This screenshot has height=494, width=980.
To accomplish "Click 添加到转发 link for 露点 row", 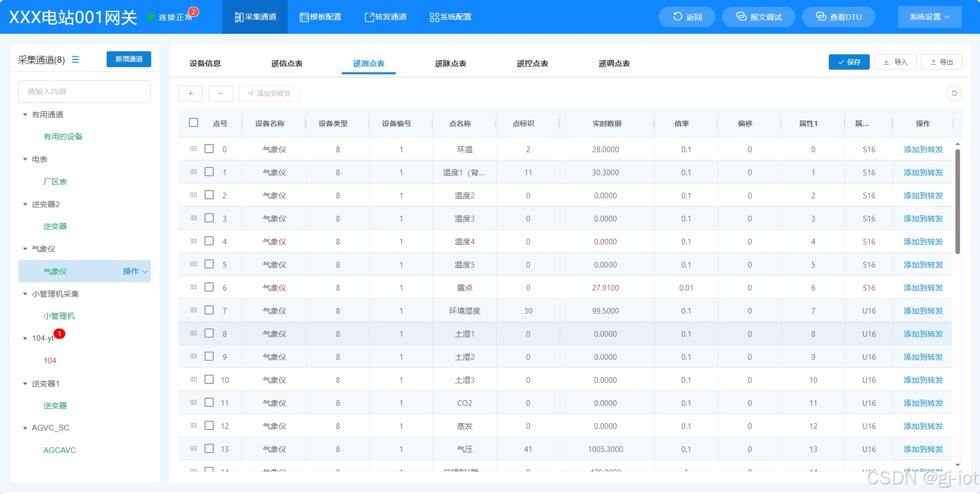I will [x=923, y=287].
